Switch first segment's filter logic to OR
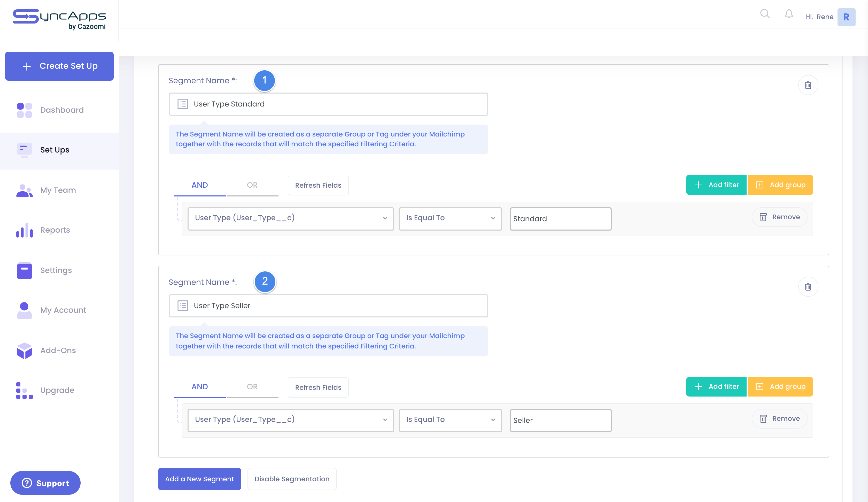The image size is (868, 502). 252,185
